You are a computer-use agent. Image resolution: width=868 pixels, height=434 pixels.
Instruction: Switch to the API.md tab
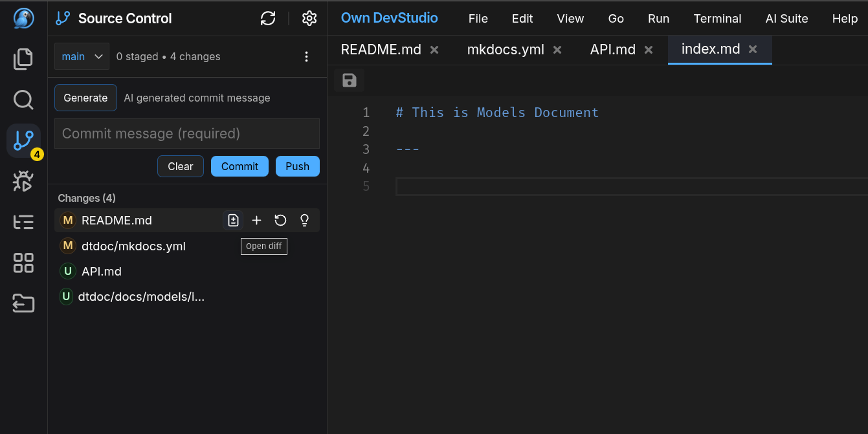point(612,49)
